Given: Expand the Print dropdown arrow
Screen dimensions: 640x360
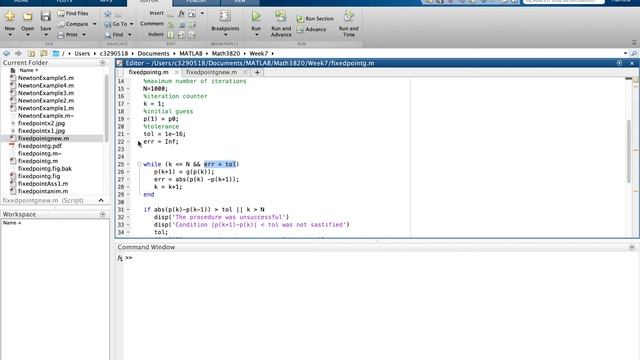Looking at the screenshot, I should [x=84, y=35].
